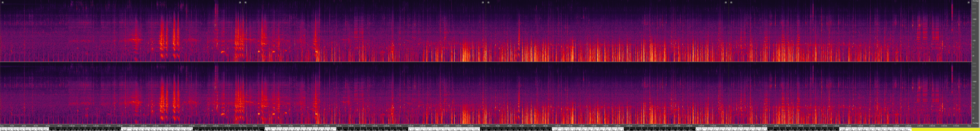Screen dimensions: 980x131
Task: Click the third clip's fade-out handle
Action: (726, 2)
